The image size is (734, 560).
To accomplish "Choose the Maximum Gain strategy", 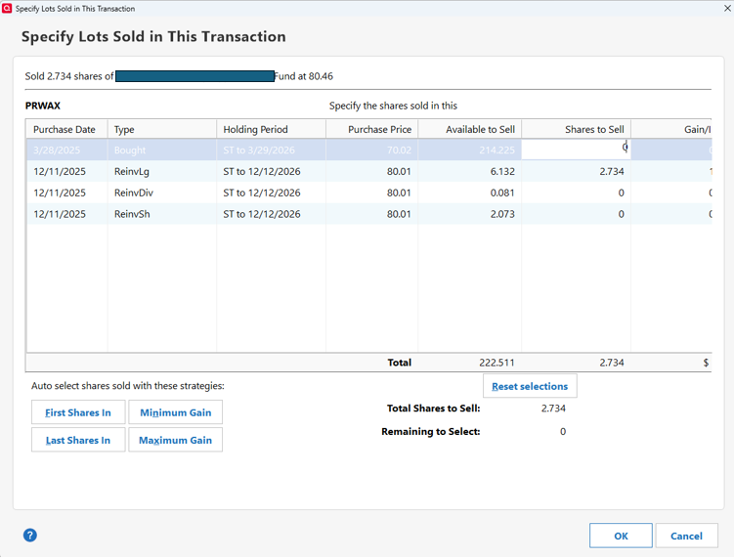I will click(x=176, y=440).
